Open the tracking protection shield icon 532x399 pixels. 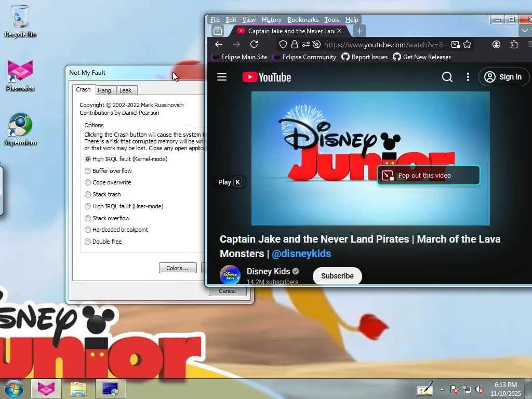pos(283,45)
